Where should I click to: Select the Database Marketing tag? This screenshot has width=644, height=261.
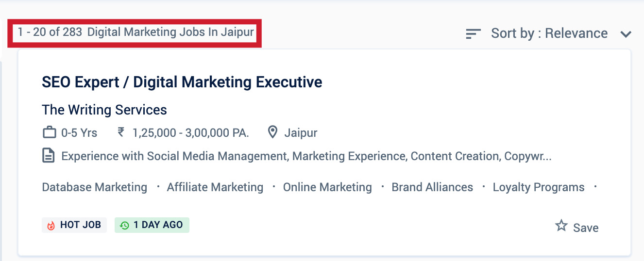tap(95, 187)
